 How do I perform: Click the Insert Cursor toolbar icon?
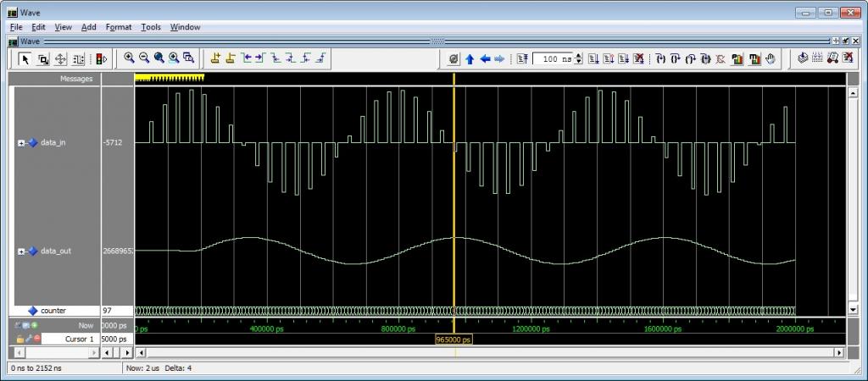[215, 58]
